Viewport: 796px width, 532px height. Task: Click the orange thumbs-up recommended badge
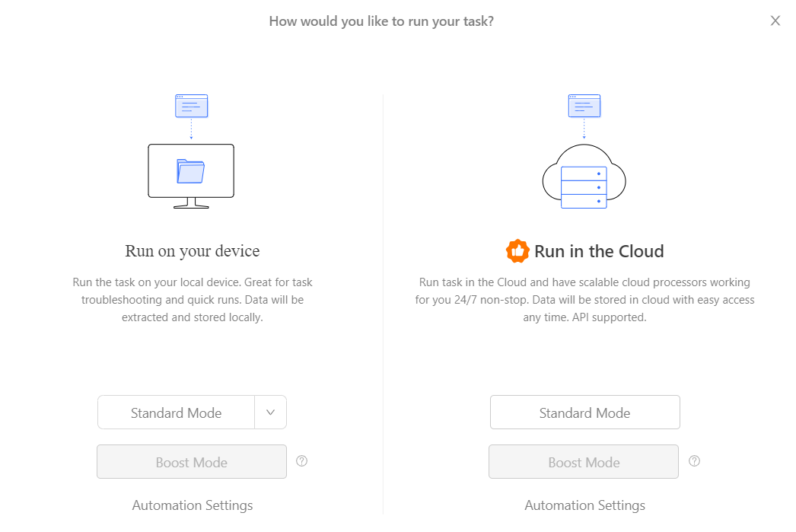517,251
